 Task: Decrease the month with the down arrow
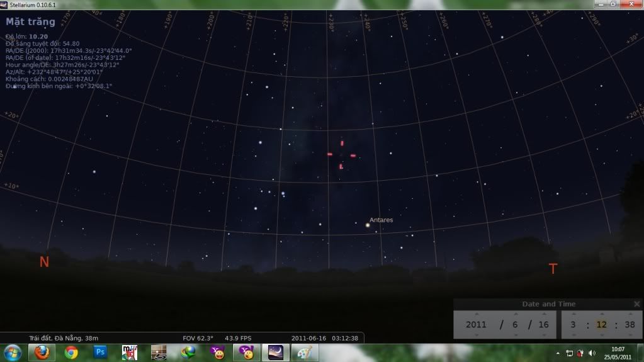[x=516, y=335]
